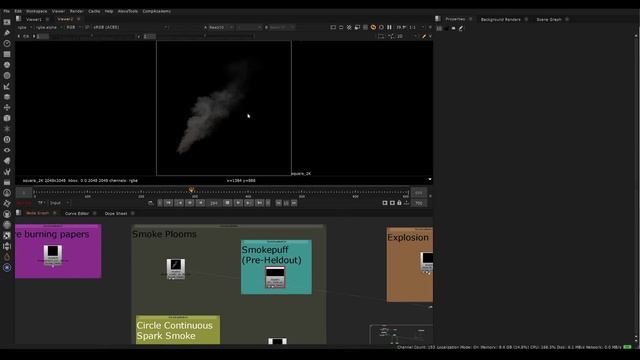Switch to the Curve Editor tab
Image resolution: width=640 pixels, height=360 pixels.
click(x=77, y=213)
